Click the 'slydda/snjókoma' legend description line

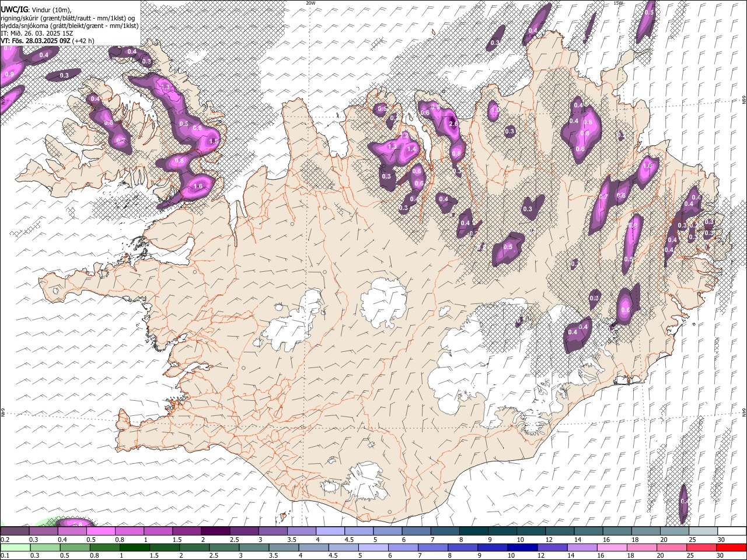pyautogui.click(x=69, y=26)
